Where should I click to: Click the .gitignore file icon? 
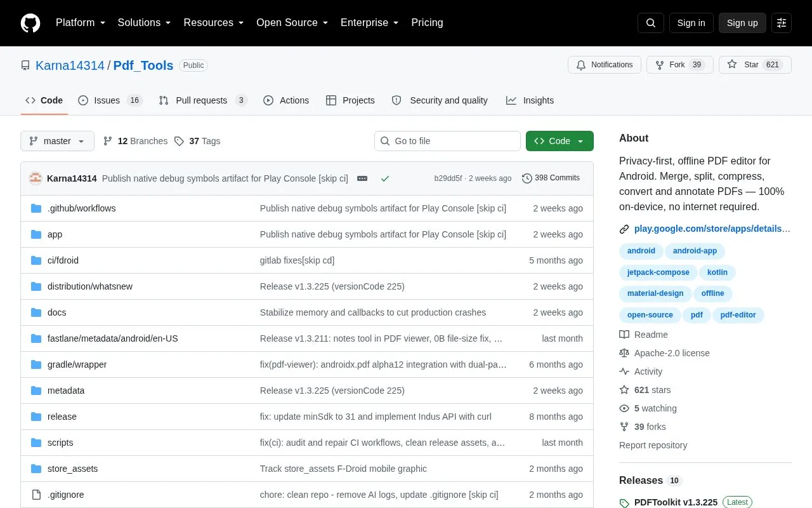(36, 495)
